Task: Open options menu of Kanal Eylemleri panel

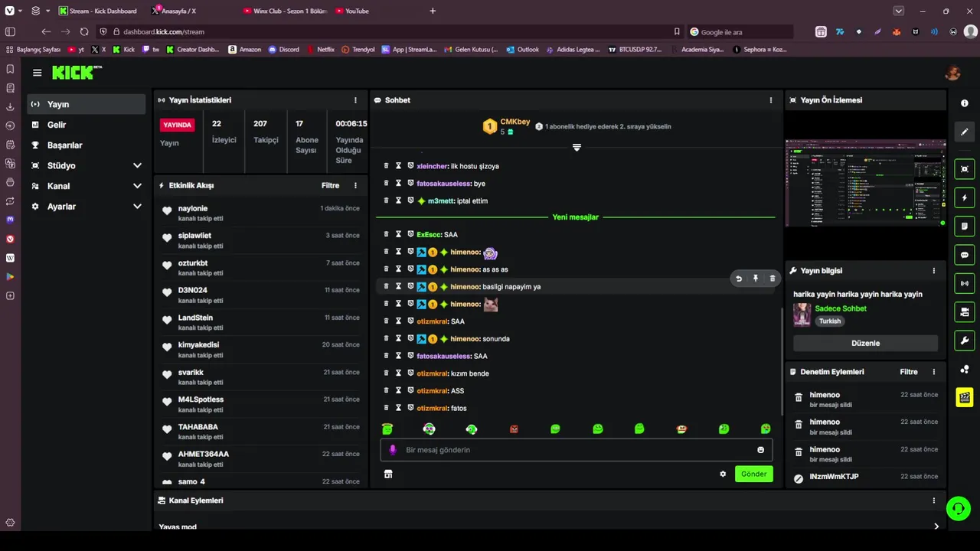Action: pyautogui.click(x=934, y=500)
